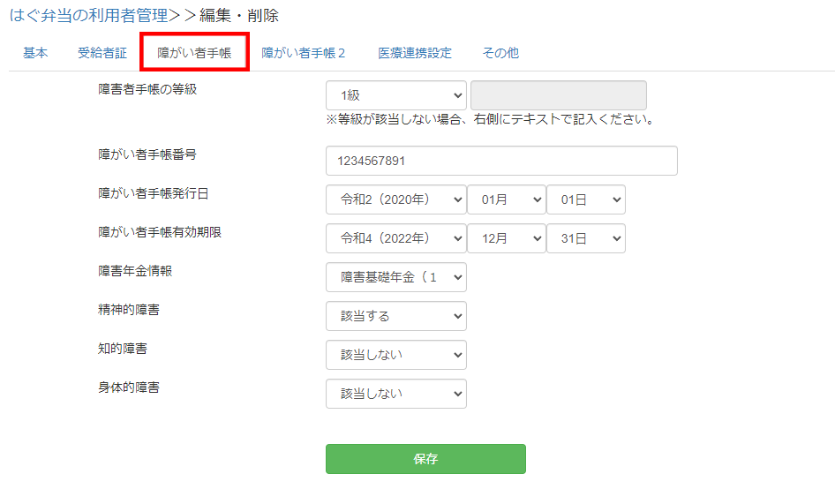Open the 有効期限 day dropdown showing 31日
Viewport: 835px width, 504px height.
click(x=585, y=238)
